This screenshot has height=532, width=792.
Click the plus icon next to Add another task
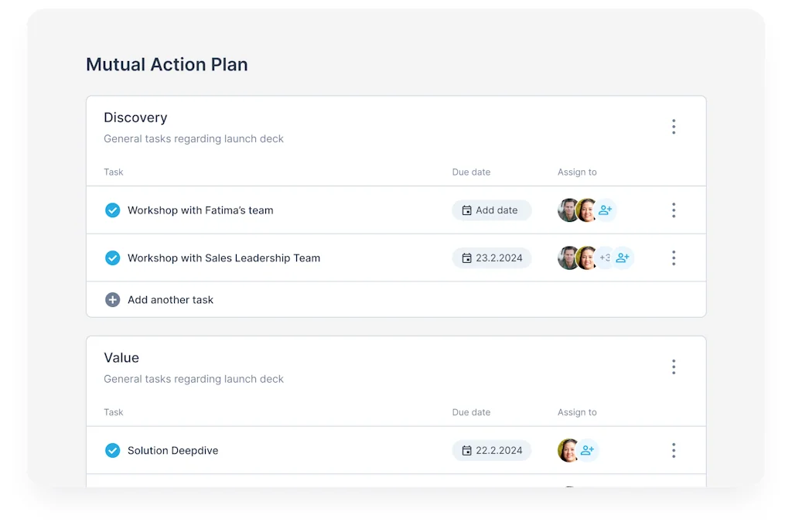click(112, 299)
